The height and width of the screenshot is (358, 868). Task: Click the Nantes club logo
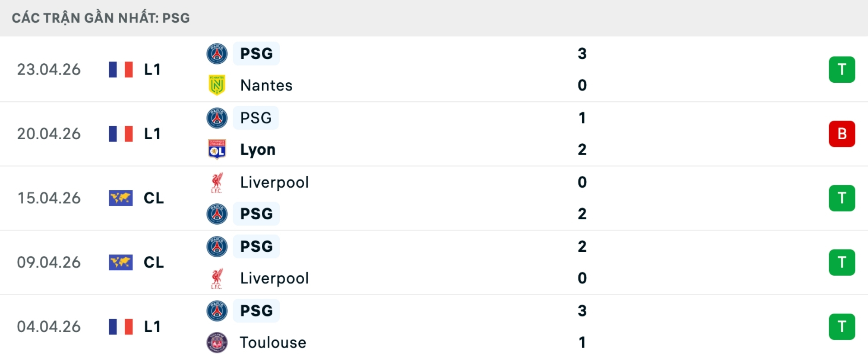click(x=217, y=85)
